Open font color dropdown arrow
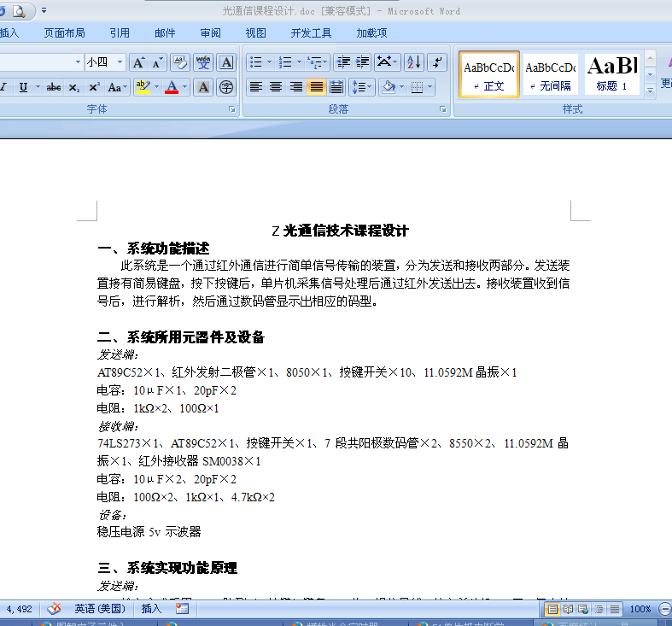The width and height of the screenshot is (672, 626). [184, 87]
